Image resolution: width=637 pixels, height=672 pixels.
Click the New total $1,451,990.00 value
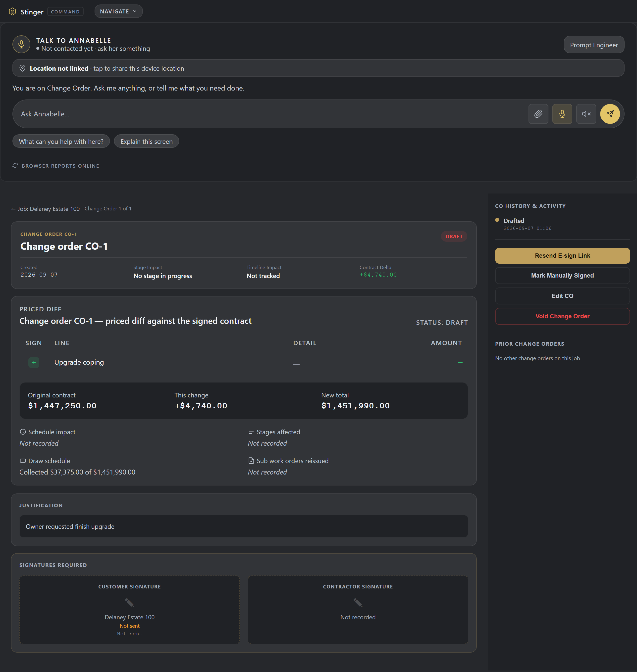[x=356, y=406]
